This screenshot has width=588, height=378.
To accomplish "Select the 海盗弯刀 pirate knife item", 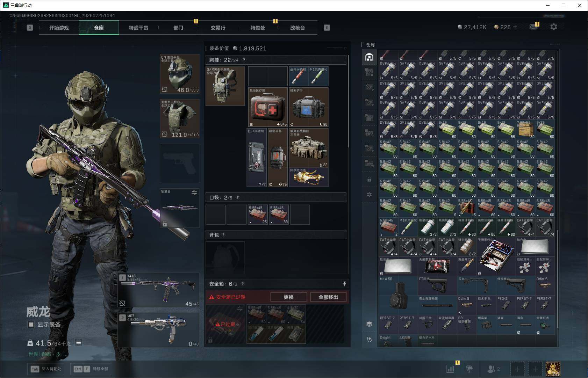I will tap(467, 266).
